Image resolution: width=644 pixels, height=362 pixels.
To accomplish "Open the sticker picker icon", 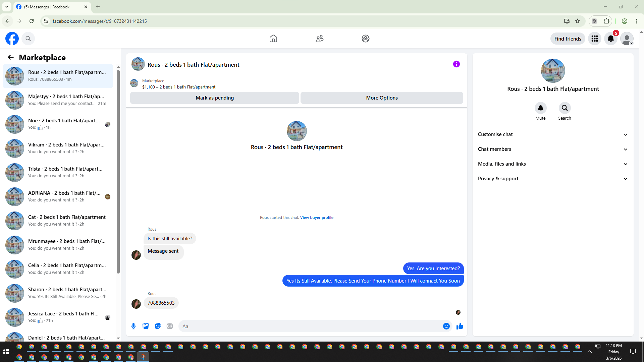I will 158,326.
